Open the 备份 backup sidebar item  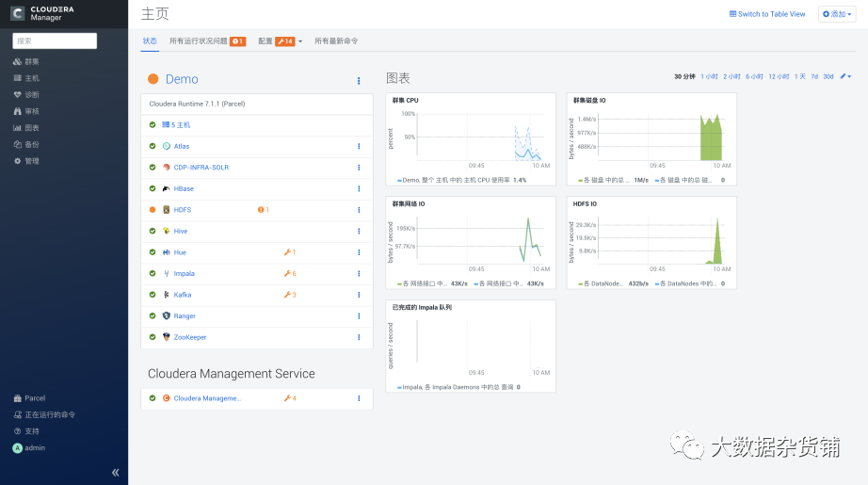click(26, 144)
